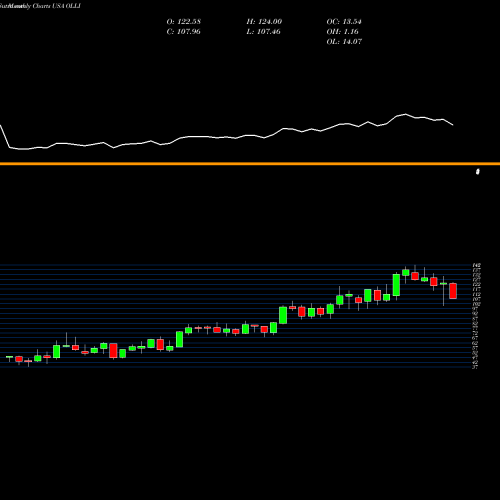Click the open price value O: 122.58
The height and width of the screenshot is (500, 500).
[184, 22]
